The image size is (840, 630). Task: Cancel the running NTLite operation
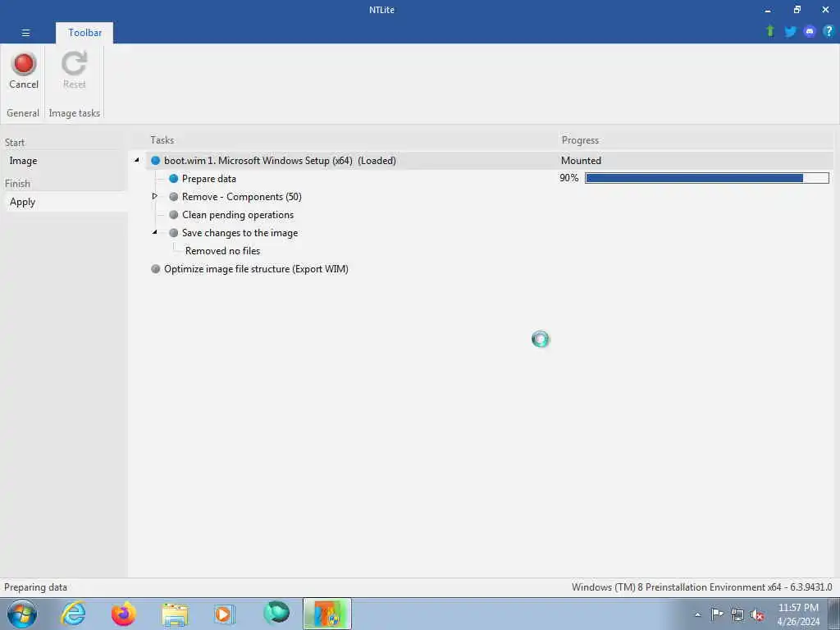click(24, 71)
